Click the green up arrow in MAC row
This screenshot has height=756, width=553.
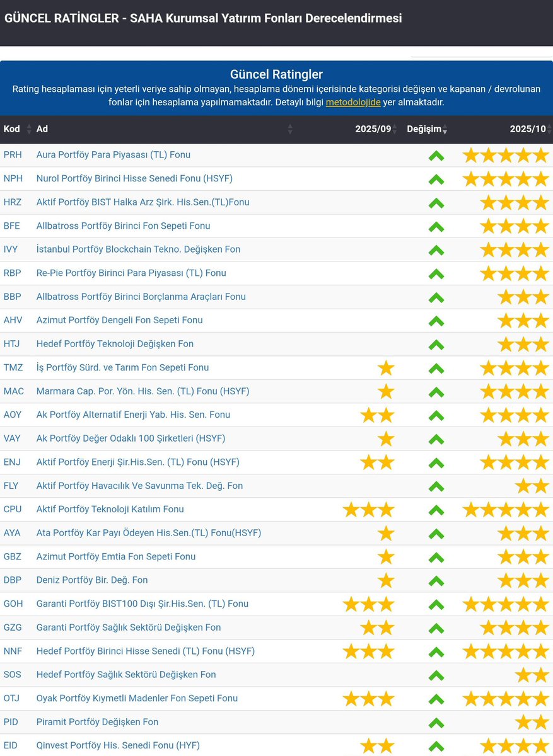coord(436,392)
